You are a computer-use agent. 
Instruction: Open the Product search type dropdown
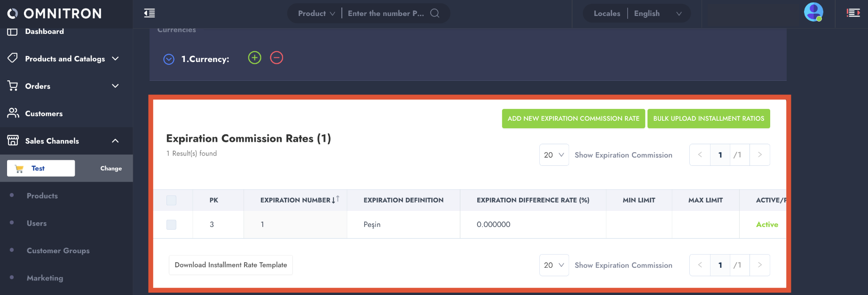pos(316,14)
